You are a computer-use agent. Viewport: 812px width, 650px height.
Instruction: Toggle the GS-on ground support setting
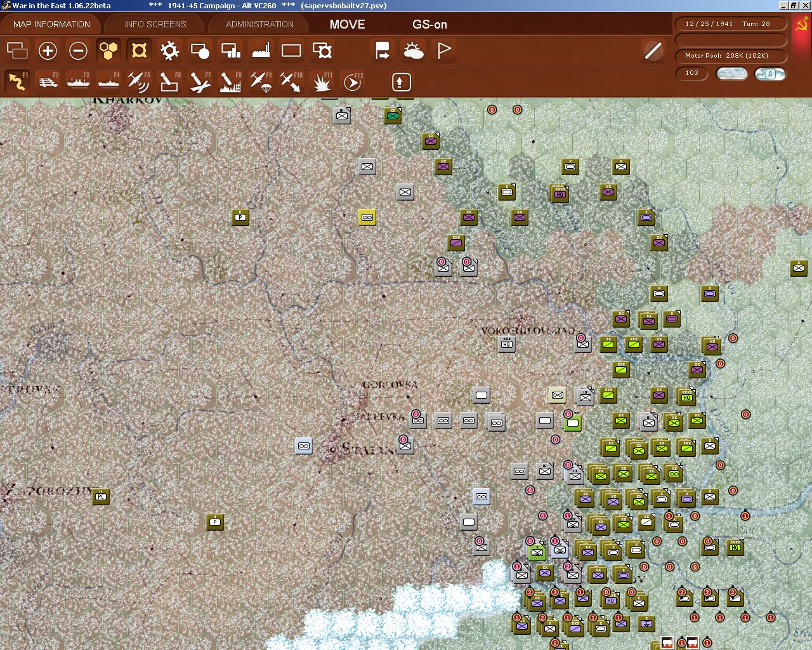(x=429, y=24)
